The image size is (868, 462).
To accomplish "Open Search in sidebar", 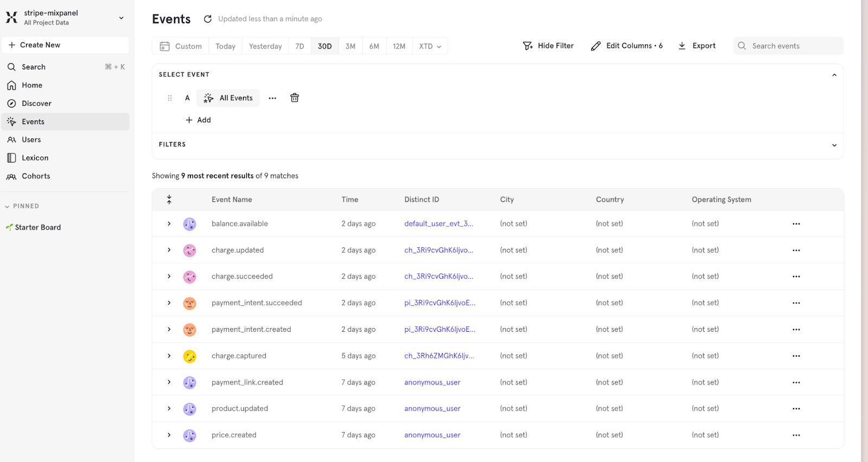I will (x=65, y=67).
